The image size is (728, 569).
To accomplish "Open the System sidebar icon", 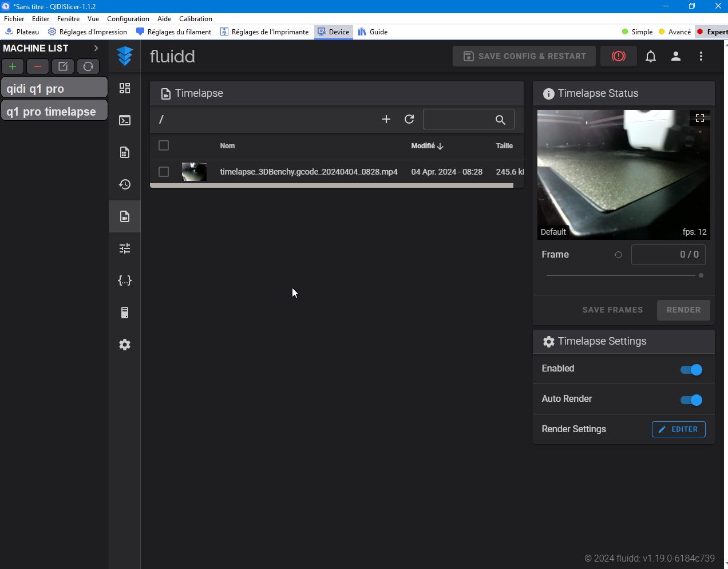I will [x=125, y=313].
